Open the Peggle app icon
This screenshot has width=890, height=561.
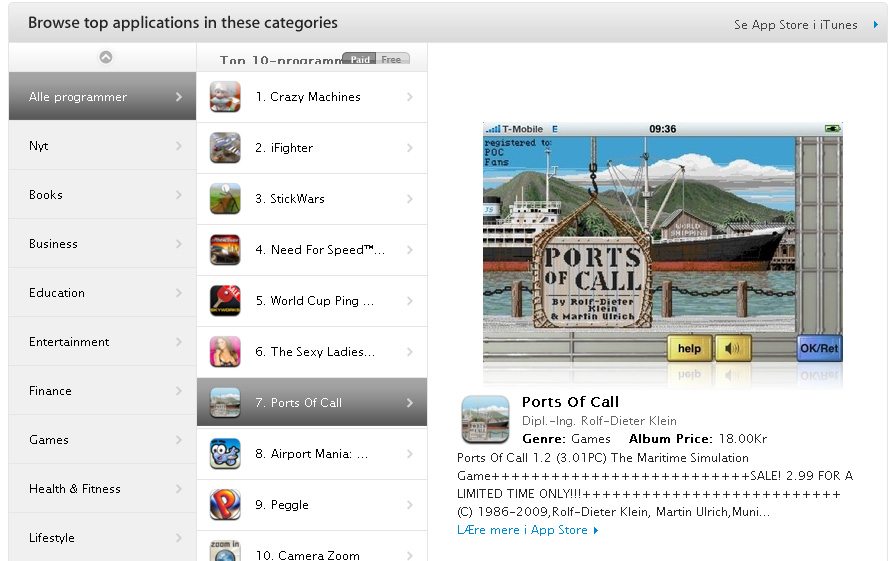point(225,504)
